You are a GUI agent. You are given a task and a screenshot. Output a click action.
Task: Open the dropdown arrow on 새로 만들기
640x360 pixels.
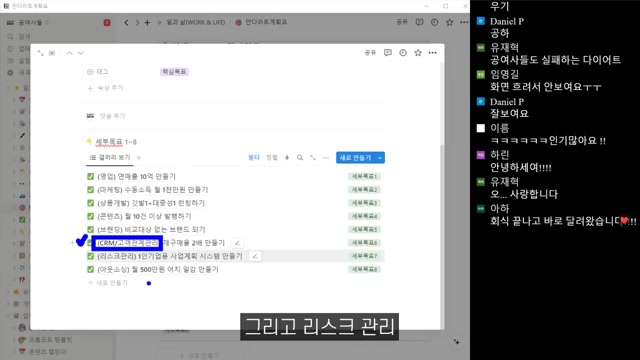pos(380,158)
